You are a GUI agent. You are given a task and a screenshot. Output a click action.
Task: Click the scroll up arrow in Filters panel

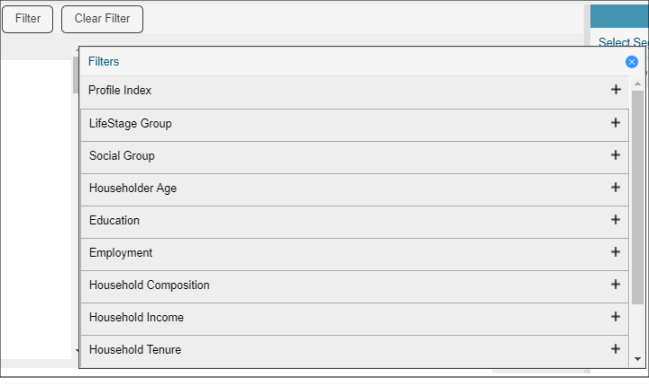(638, 84)
